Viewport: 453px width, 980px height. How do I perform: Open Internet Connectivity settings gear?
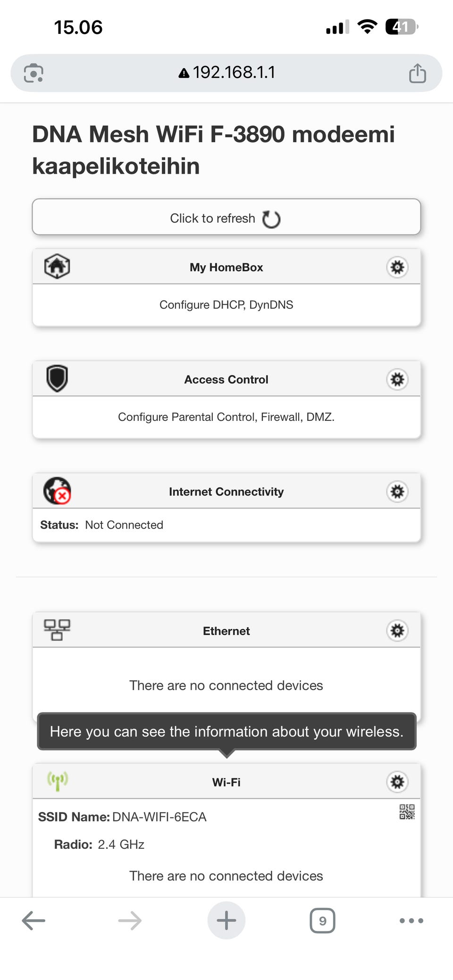pyautogui.click(x=397, y=492)
